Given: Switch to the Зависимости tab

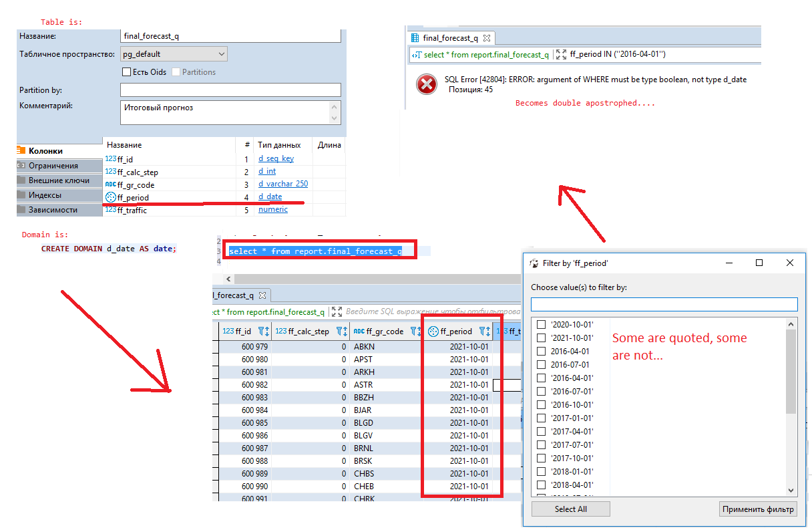Looking at the screenshot, I should point(59,209).
